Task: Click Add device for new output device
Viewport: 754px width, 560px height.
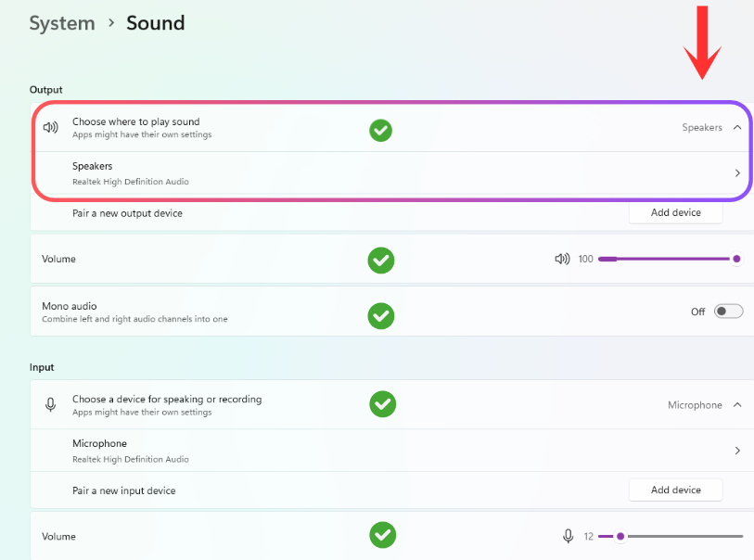Action: point(675,212)
